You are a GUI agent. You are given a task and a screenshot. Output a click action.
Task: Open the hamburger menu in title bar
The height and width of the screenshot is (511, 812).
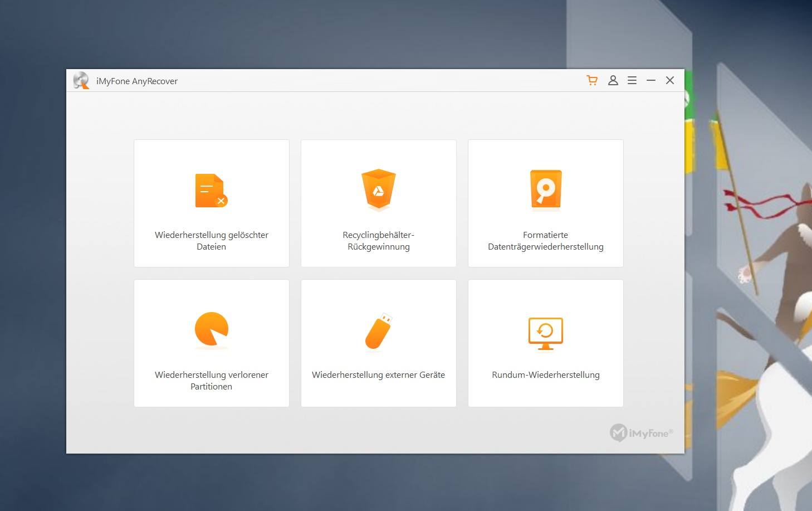[x=632, y=80]
